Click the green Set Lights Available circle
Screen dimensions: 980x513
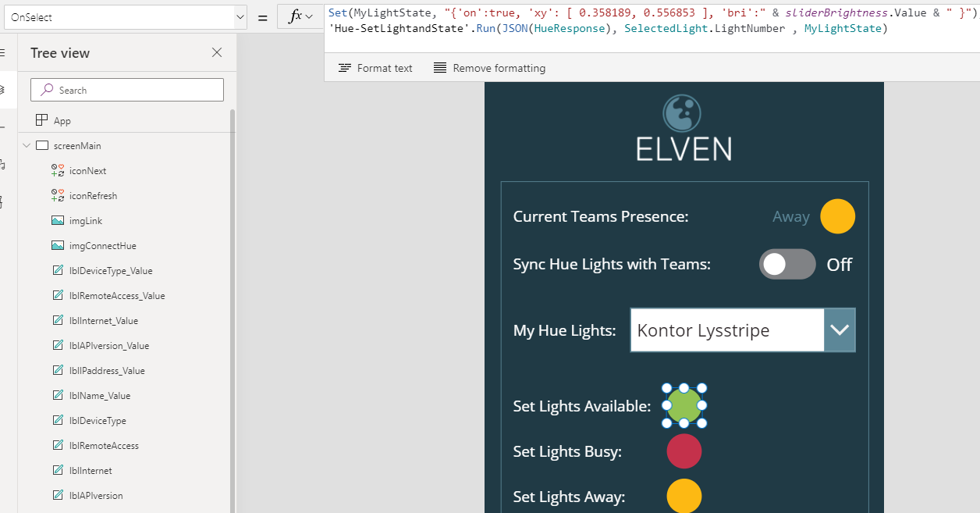point(684,405)
